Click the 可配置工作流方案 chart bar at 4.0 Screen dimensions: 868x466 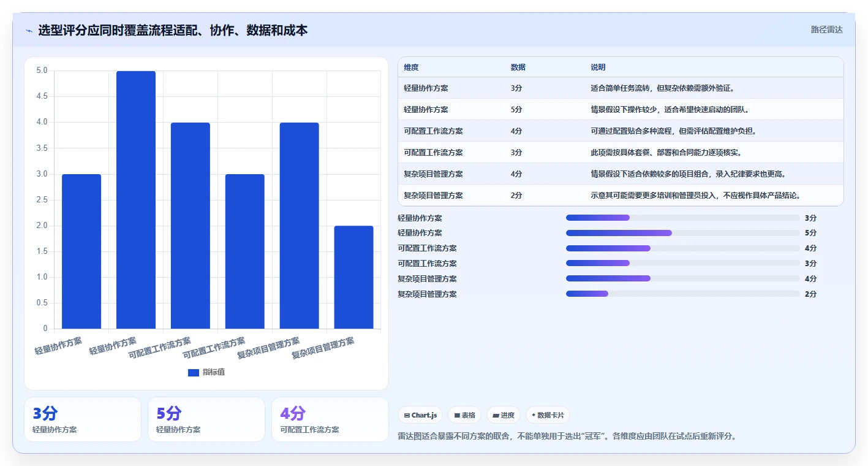191,226
